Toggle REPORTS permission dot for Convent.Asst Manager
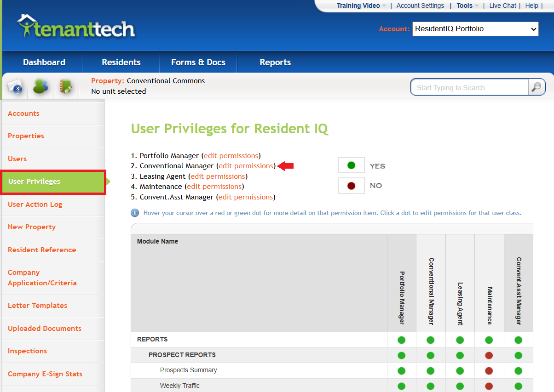 tap(518, 340)
